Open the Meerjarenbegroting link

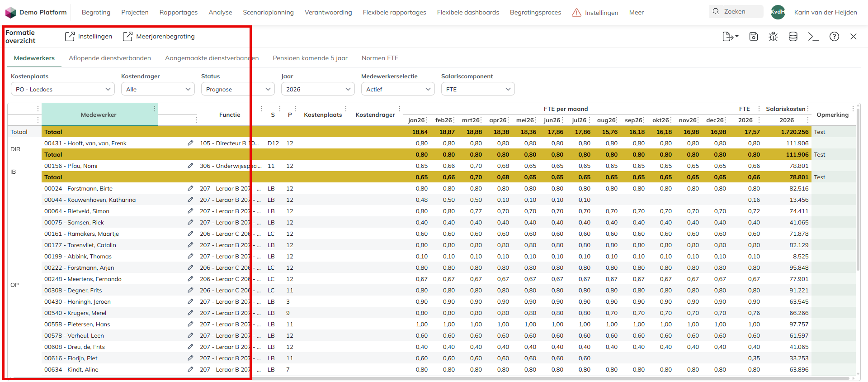pos(159,36)
